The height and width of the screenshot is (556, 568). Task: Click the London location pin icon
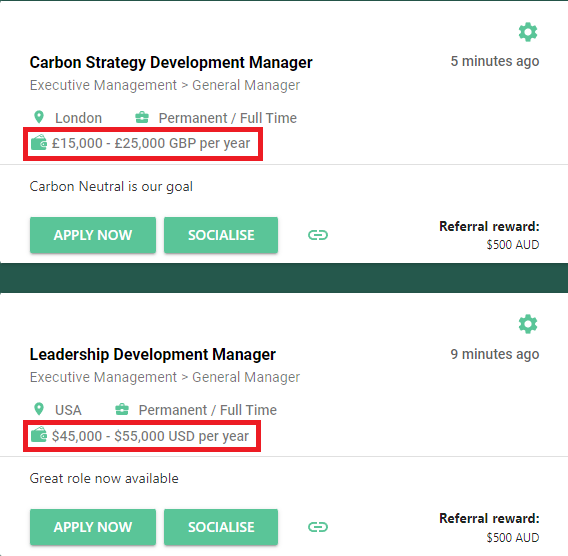[39, 117]
